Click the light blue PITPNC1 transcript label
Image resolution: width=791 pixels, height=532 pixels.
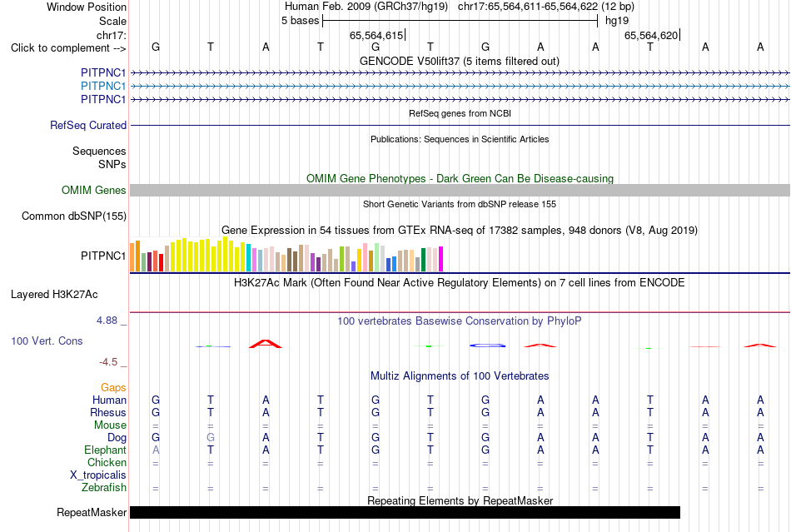tap(103, 87)
